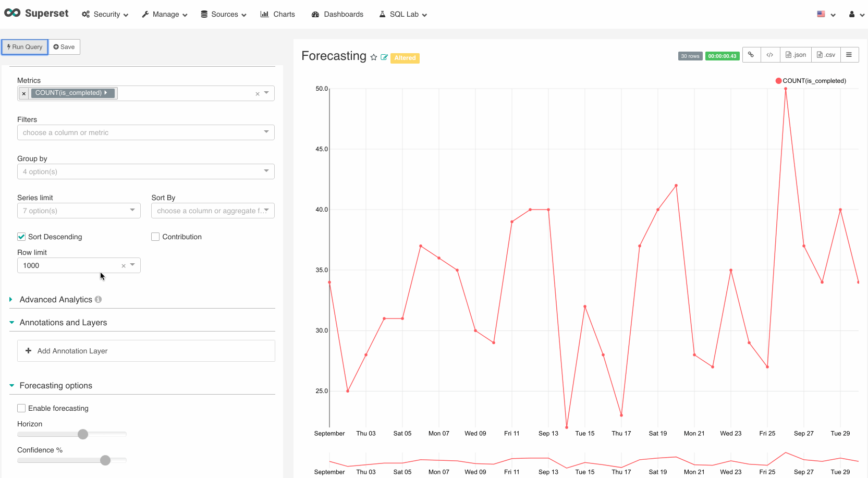Remove the COUNT(is_completed) metric
The height and width of the screenshot is (478, 868).
point(23,93)
